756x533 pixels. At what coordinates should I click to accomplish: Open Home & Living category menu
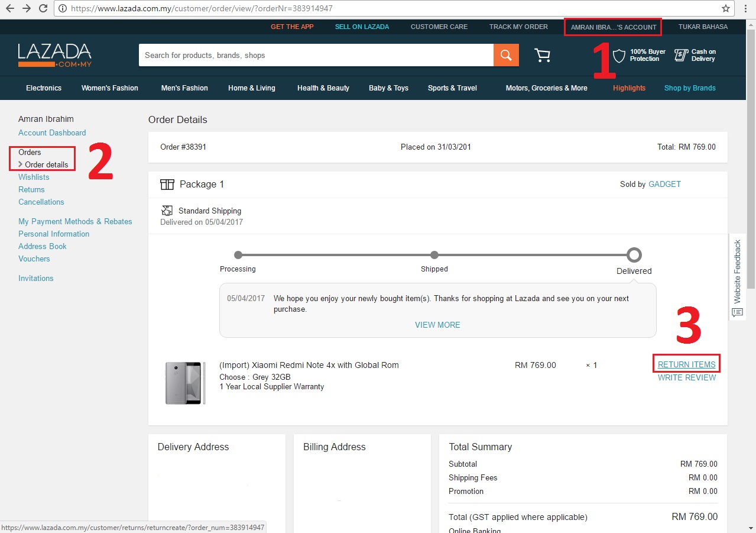[252, 88]
